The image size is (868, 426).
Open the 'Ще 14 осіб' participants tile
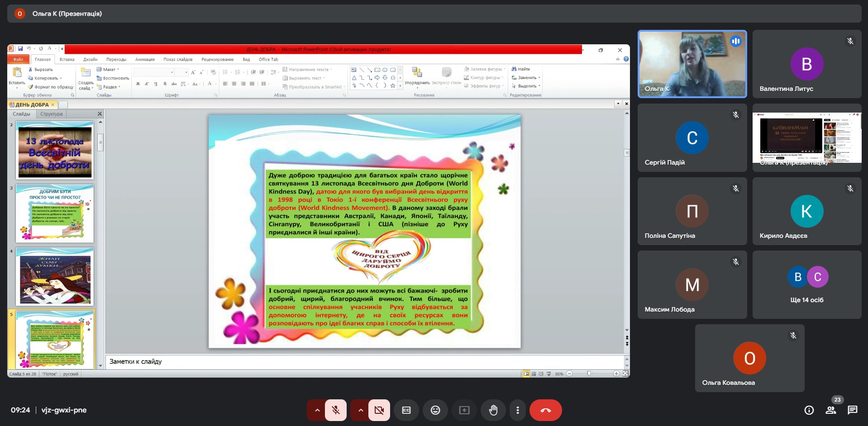pos(806,285)
